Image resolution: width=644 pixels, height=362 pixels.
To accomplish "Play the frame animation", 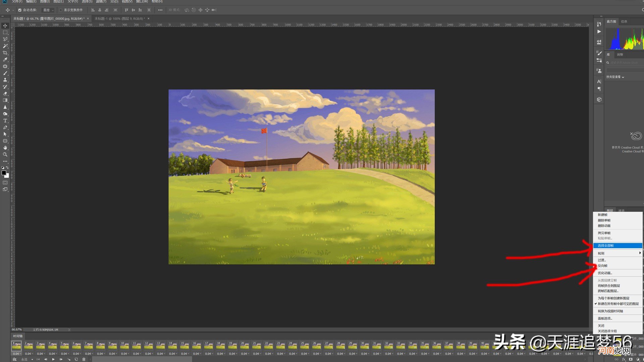I will [53, 359].
